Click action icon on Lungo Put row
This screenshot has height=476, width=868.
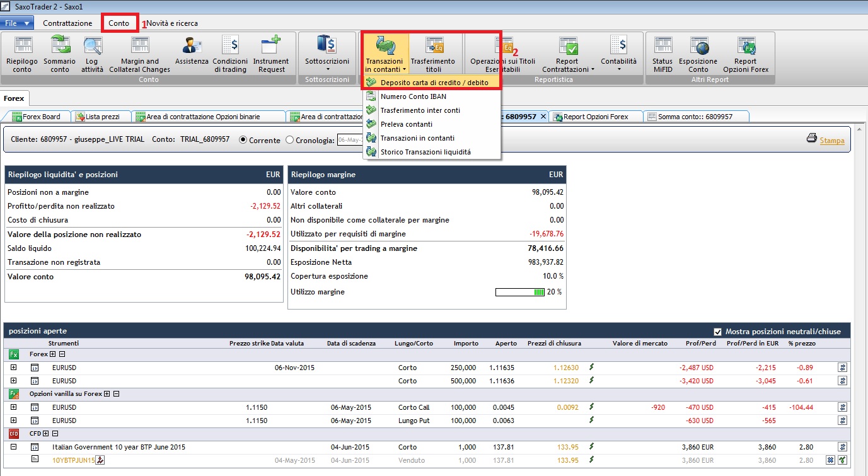pyautogui.click(x=842, y=421)
